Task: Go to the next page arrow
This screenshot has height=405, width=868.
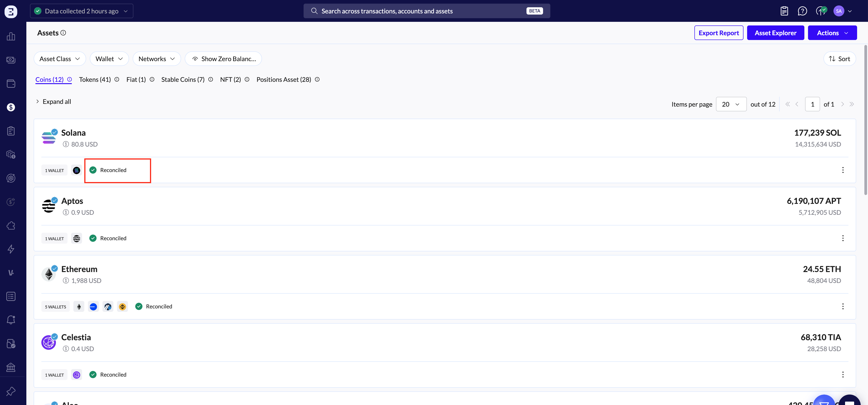Action: click(842, 104)
